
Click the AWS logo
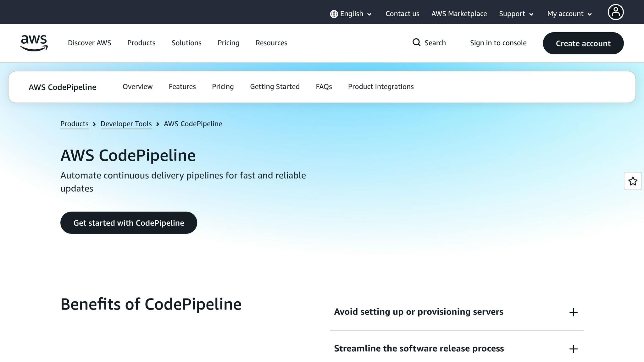[x=34, y=43]
